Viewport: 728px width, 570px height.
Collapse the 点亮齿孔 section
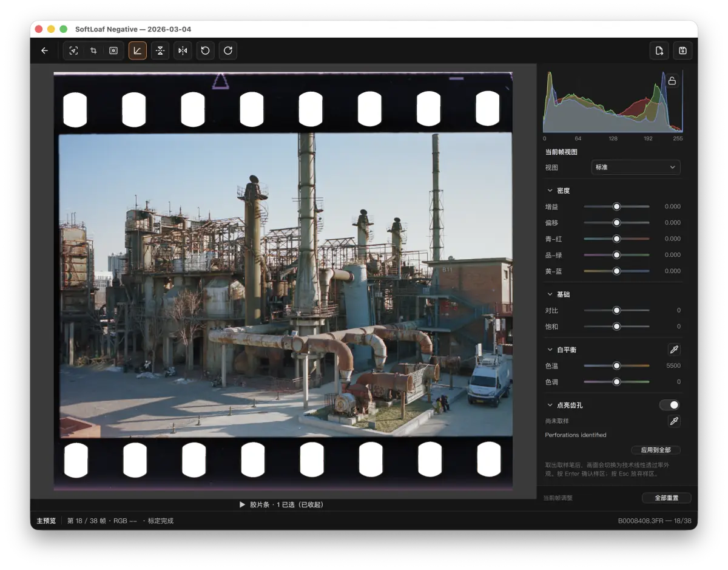coord(550,405)
